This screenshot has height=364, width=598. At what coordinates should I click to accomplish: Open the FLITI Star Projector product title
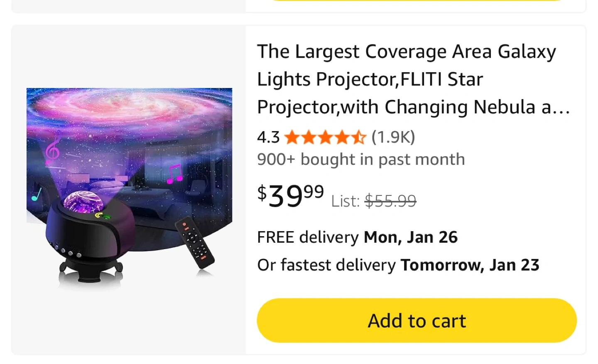407,79
